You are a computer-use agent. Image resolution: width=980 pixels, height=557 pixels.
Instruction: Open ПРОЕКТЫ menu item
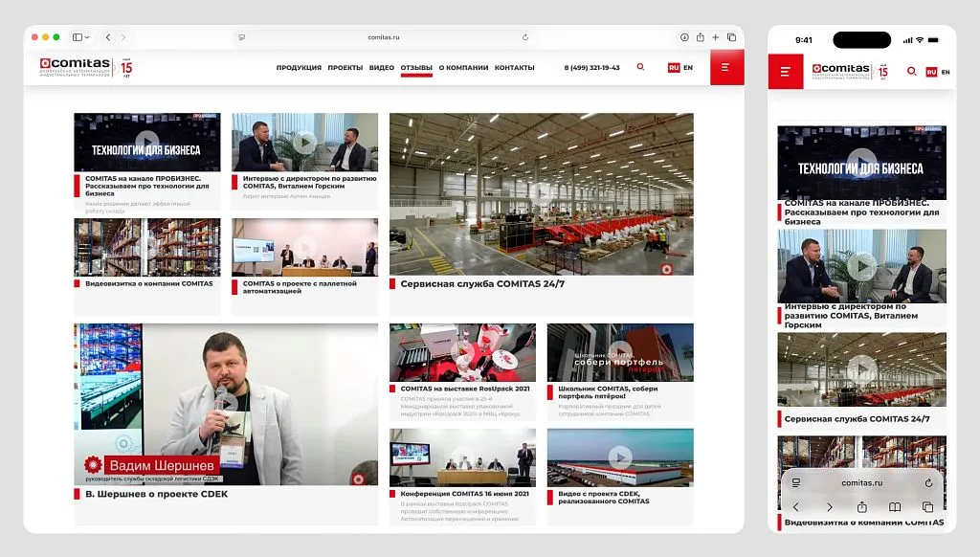[x=345, y=68]
